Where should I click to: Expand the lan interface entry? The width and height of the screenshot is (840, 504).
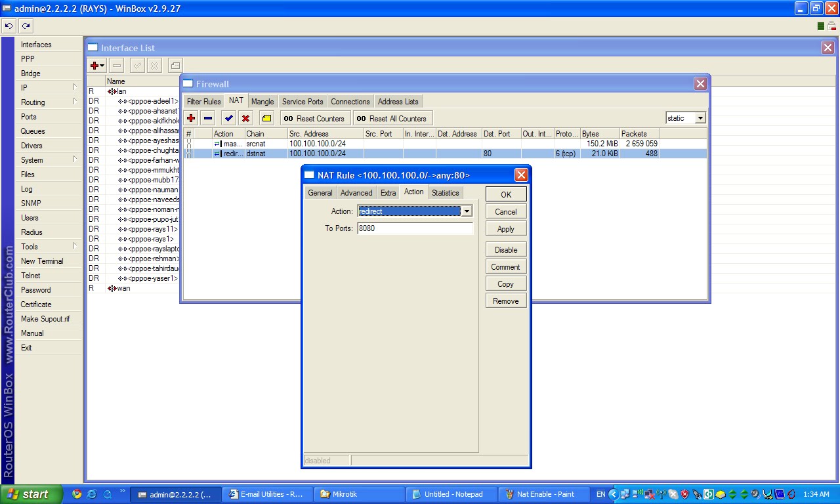point(112,91)
